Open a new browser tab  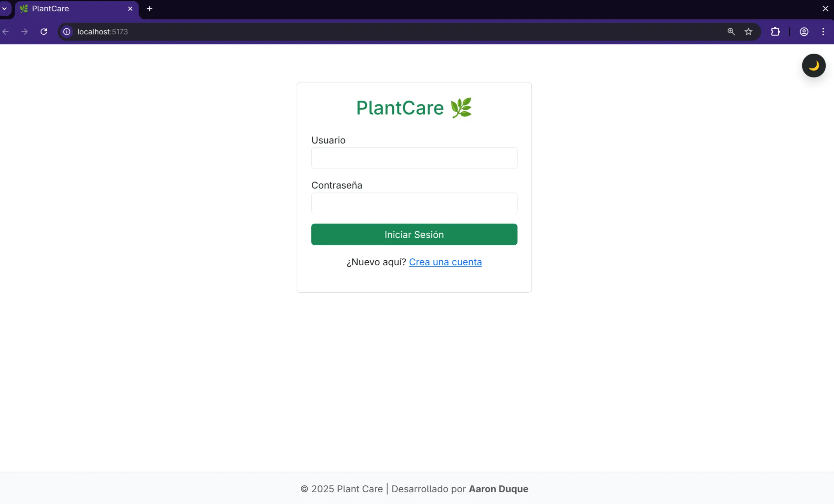click(149, 9)
